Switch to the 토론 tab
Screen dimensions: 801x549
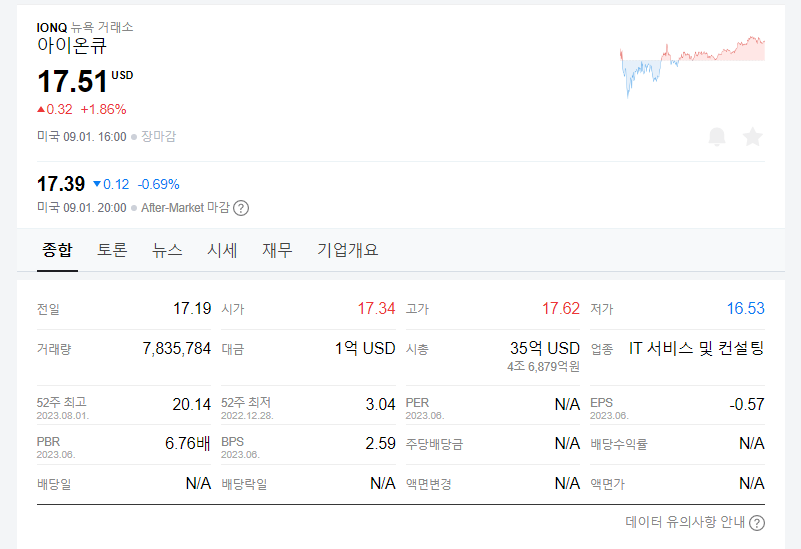click(x=112, y=250)
